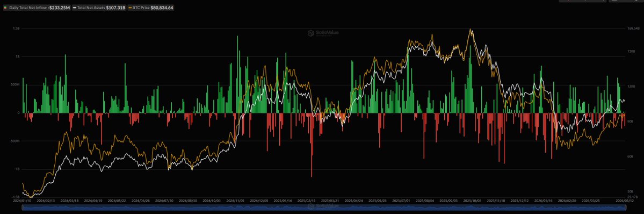Click the 2025/04/24 date axis label

pyautogui.click(x=353, y=201)
